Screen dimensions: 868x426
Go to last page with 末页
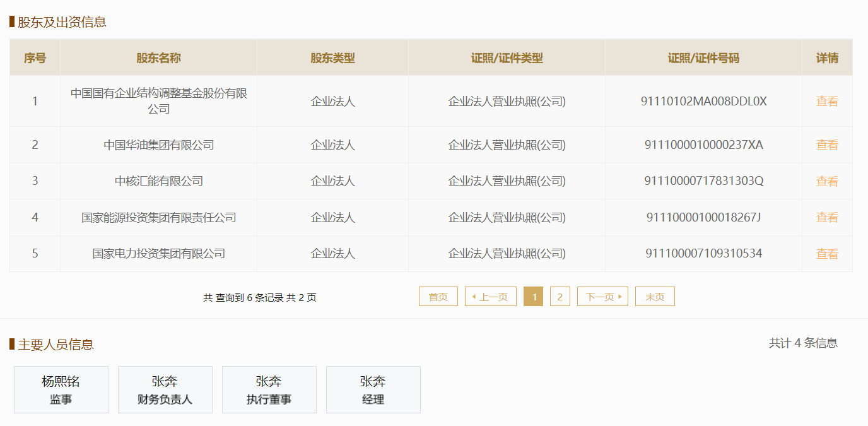(x=655, y=297)
